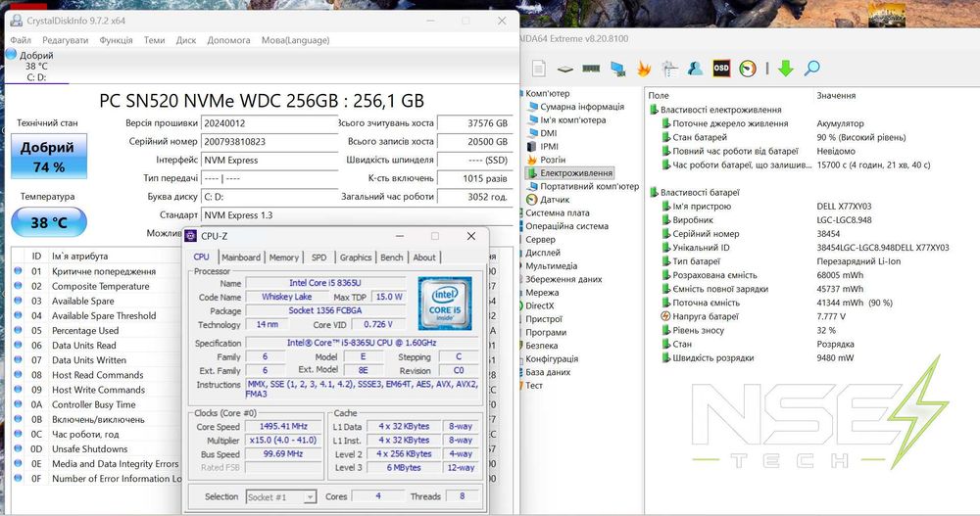Click the CrystalDiskInfo app icon in title bar
The height and width of the screenshot is (516, 980).
(x=17, y=21)
